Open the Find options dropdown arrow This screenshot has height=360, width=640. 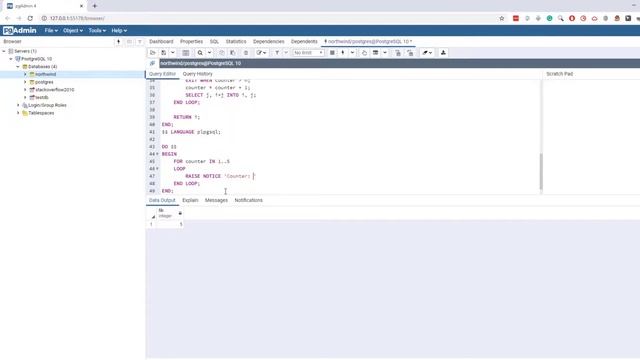click(x=209, y=53)
